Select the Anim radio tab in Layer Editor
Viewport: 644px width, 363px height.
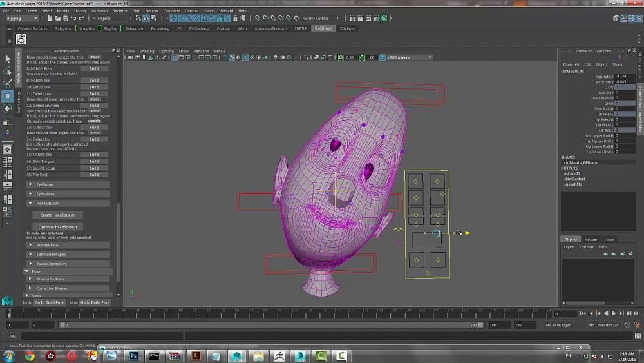pyautogui.click(x=609, y=239)
